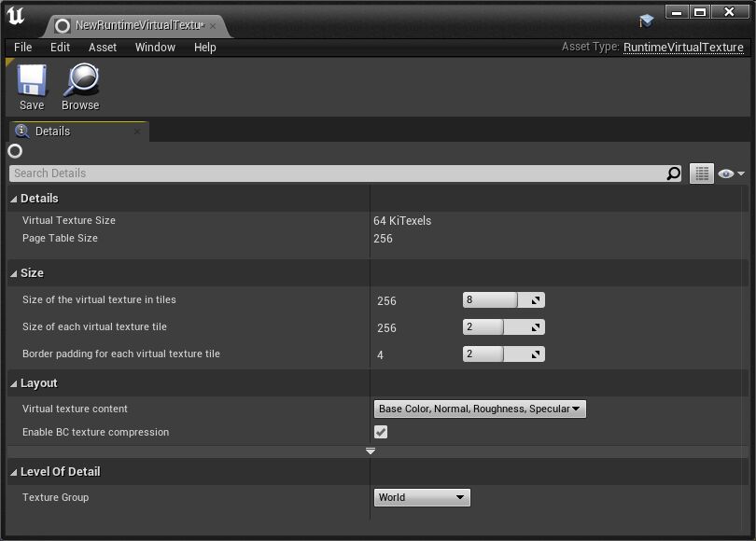Viewport: 756px width, 541px height.
Task: Click the Page Table Size label
Action: [60, 238]
